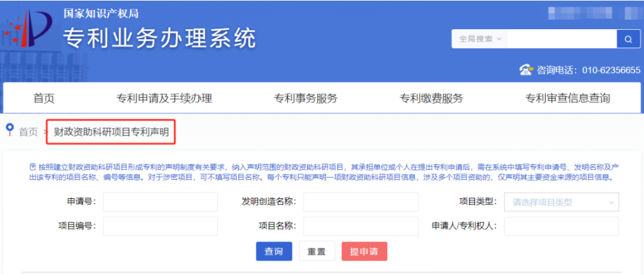Open the 首页 navigation tab
Viewport: 644px width, 275px height.
click(44, 98)
